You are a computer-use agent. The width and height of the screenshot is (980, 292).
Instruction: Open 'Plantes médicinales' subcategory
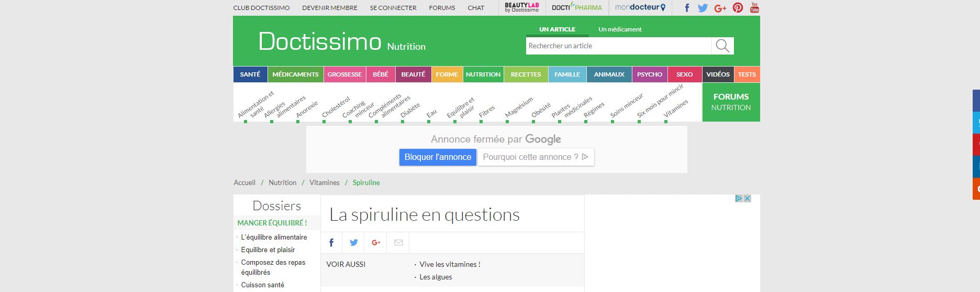(572, 107)
